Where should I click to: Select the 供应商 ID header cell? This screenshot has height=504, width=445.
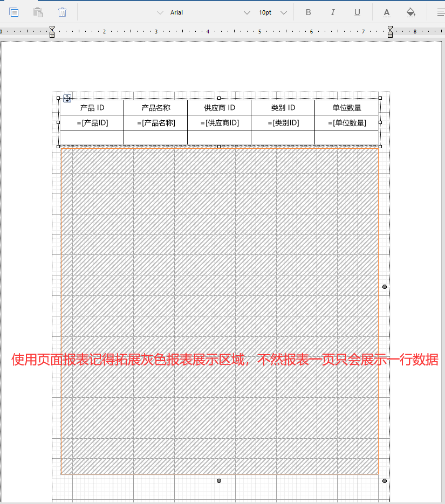tap(220, 108)
